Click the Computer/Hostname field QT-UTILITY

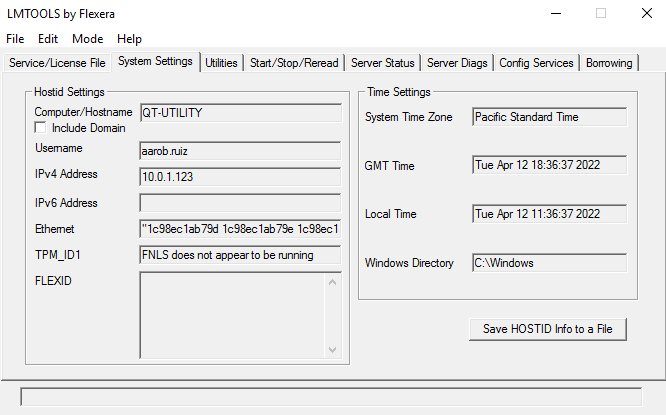[240, 113]
